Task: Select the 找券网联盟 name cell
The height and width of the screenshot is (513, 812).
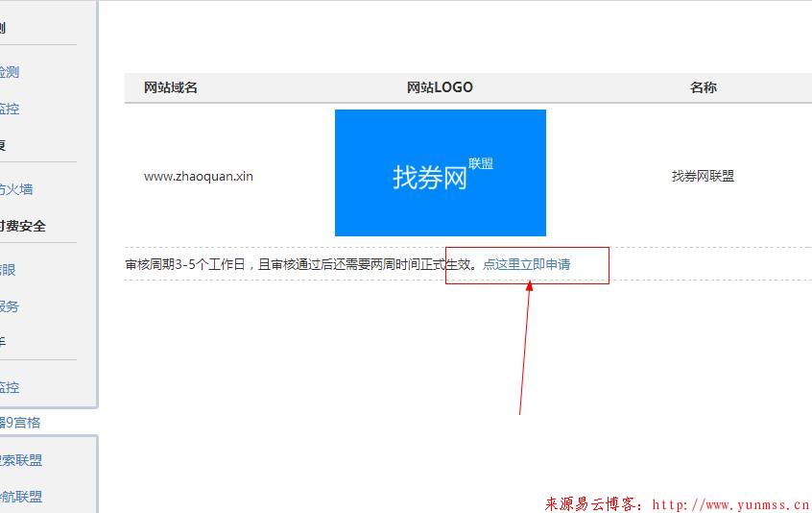Action: (703, 176)
